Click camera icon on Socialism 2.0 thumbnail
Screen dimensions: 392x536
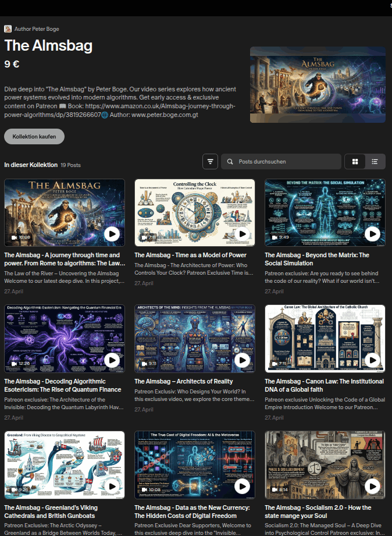pyautogui.click(x=275, y=489)
